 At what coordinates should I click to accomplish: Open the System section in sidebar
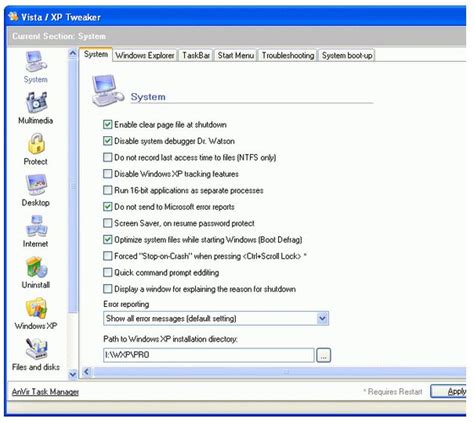click(36, 67)
